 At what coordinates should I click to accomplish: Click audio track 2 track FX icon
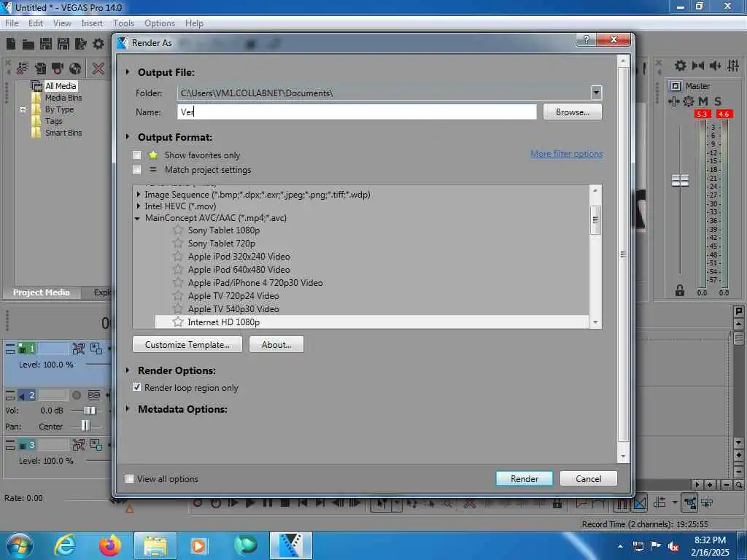click(x=94, y=395)
